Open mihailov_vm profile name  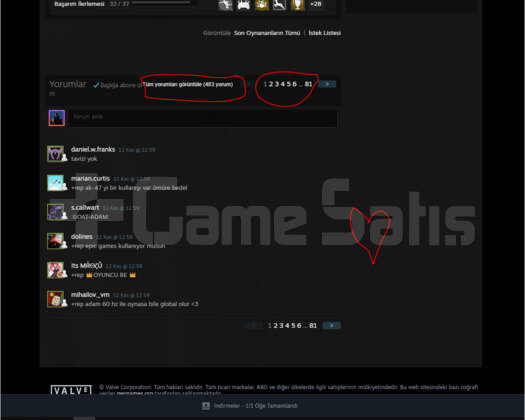[x=90, y=295]
